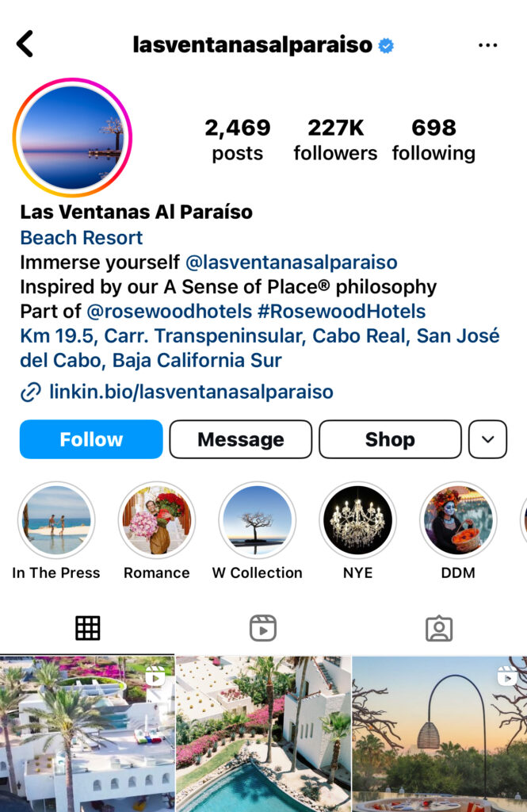Open the DDM story highlight
Screen dimensions: 527x812
[458, 520]
